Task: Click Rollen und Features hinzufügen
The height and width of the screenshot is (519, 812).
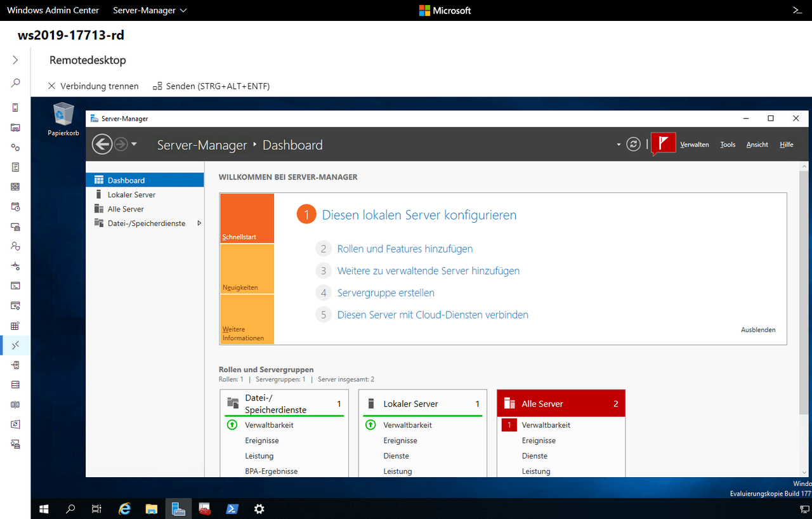Action: 405,249
